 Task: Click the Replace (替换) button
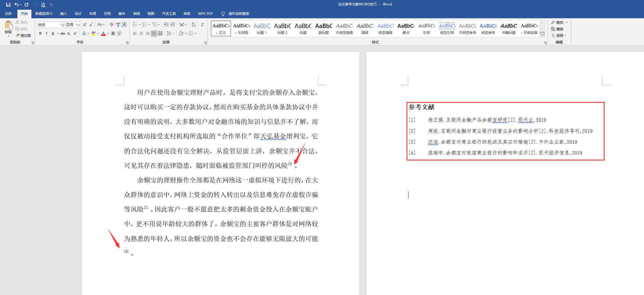tap(557, 29)
